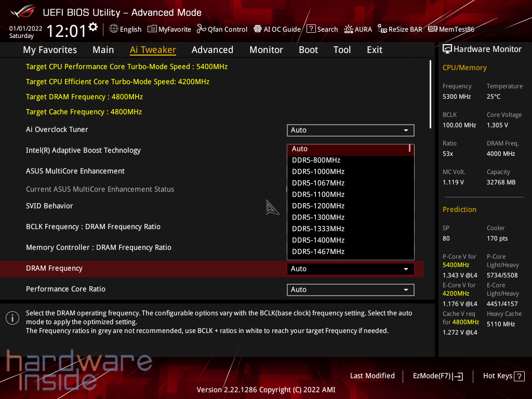Viewport: 532px width, 399px height.
Task: Click the 12:01 clock display
Action: (x=66, y=31)
